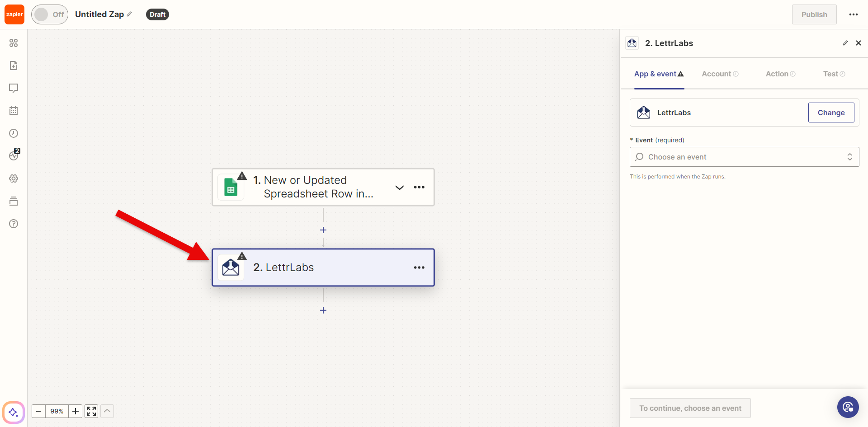868x427 pixels.
Task: Toggle the Zap On/Off switch
Action: [x=50, y=14]
